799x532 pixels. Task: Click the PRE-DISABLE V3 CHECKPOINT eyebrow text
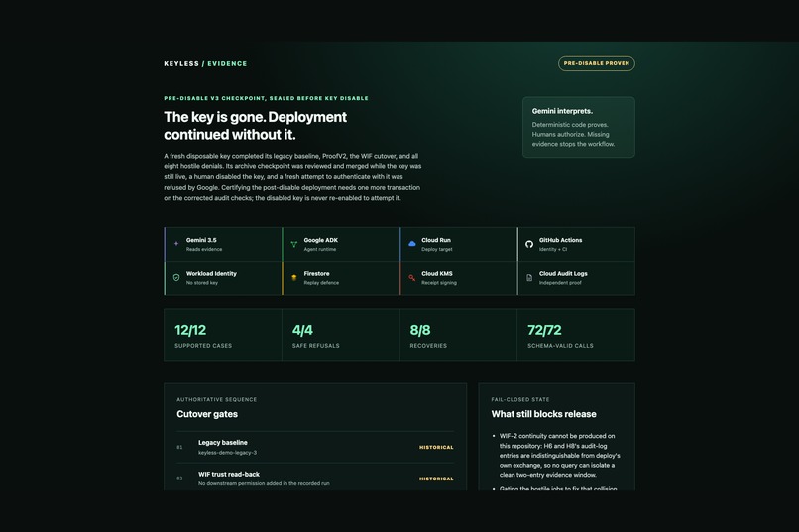click(x=266, y=98)
